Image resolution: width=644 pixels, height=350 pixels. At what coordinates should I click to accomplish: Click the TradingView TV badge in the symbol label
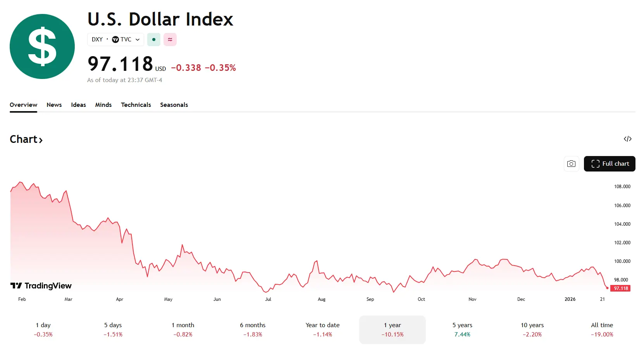[115, 39]
